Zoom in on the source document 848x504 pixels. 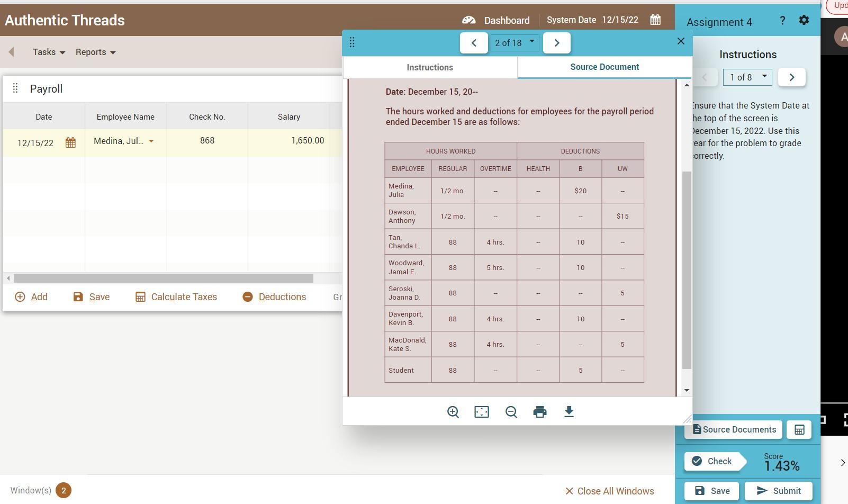point(453,411)
